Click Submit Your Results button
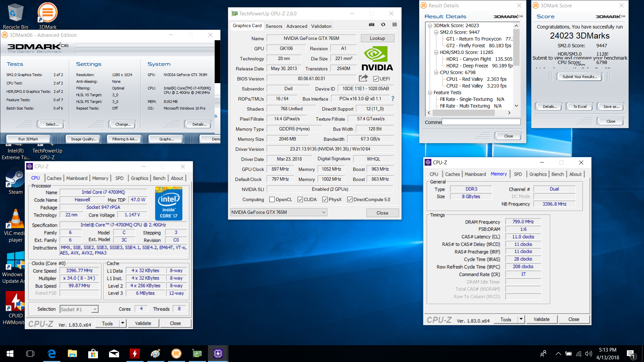The image size is (644, 362). (580, 77)
